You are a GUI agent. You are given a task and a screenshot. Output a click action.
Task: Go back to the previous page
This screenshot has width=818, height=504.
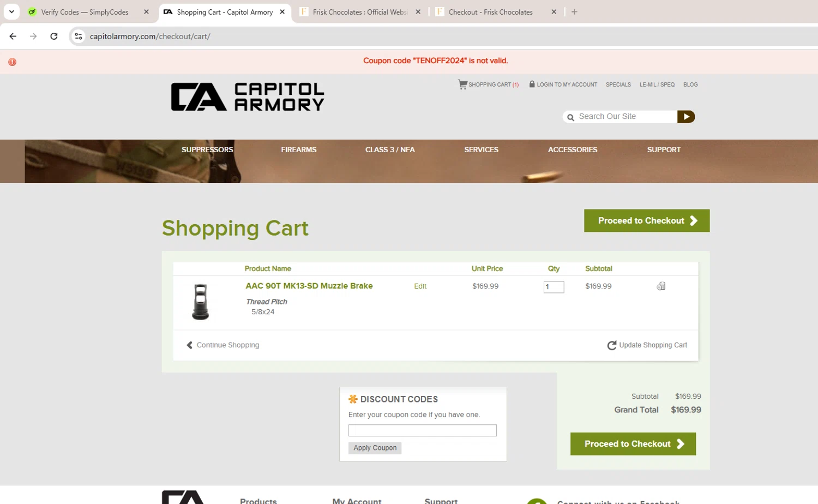[x=13, y=37]
